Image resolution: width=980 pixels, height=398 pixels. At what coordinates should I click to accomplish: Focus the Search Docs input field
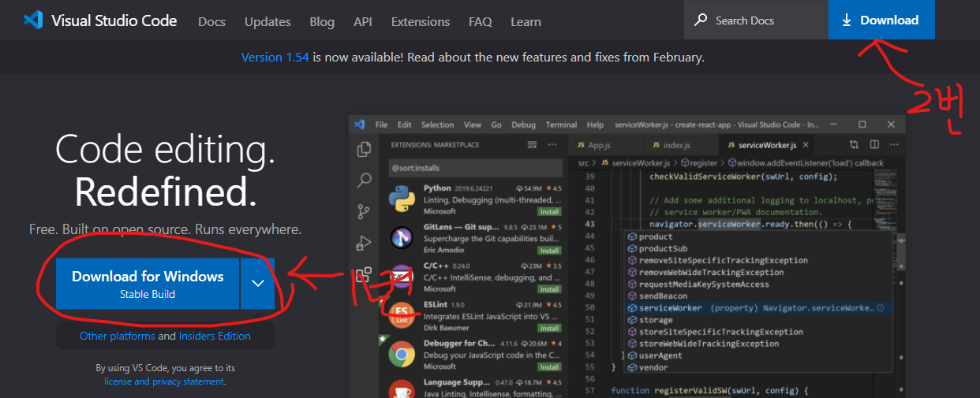(x=757, y=20)
